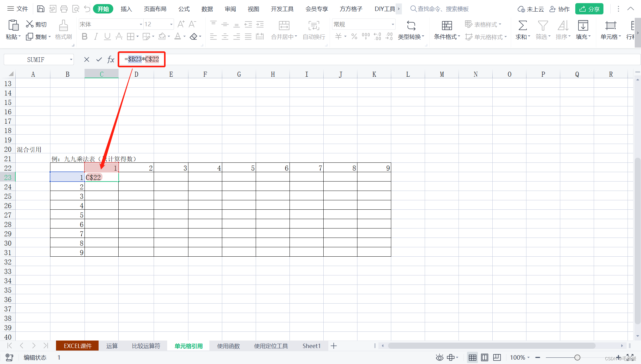Open Insert Function fx dialog
This screenshot has width=641, height=364.
click(x=111, y=59)
